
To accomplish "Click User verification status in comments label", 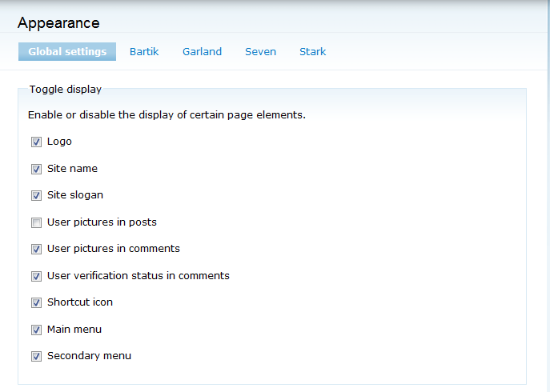I will click(x=139, y=275).
